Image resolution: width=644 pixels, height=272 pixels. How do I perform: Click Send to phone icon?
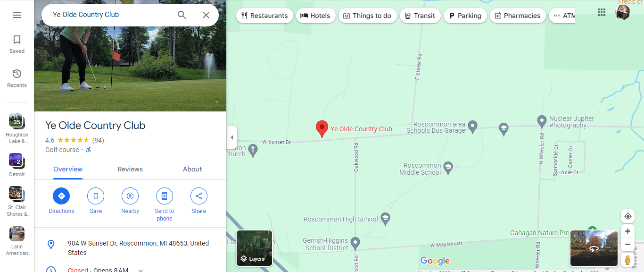[x=165, y=196]
